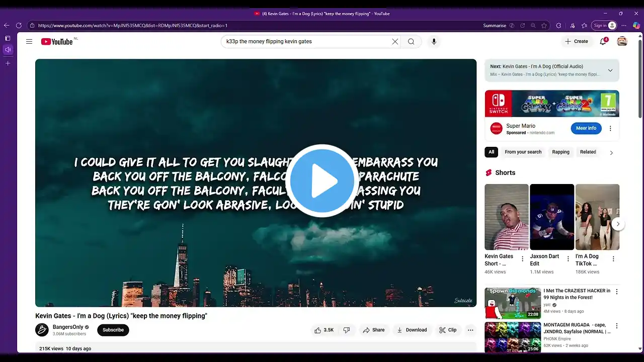Add this page to favorites with the star

click(x=544, y=26)
